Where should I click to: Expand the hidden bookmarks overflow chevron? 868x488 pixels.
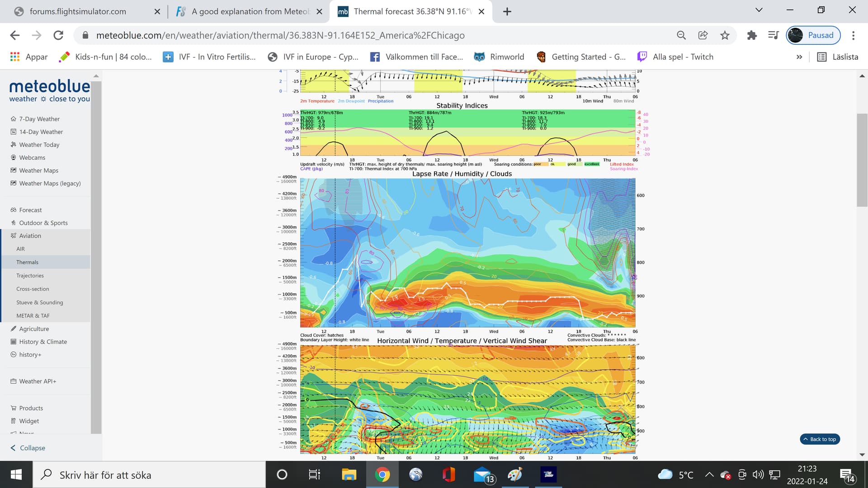pos(799,56)
